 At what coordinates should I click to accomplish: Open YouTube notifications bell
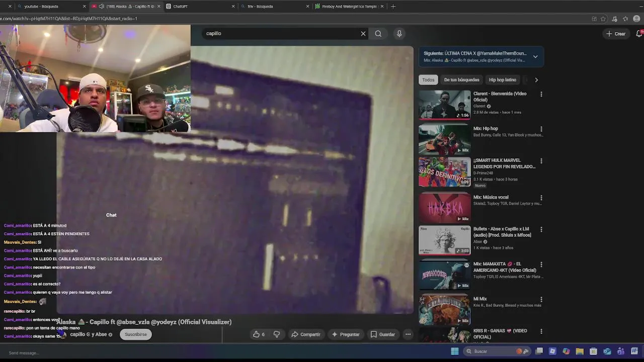639,34
